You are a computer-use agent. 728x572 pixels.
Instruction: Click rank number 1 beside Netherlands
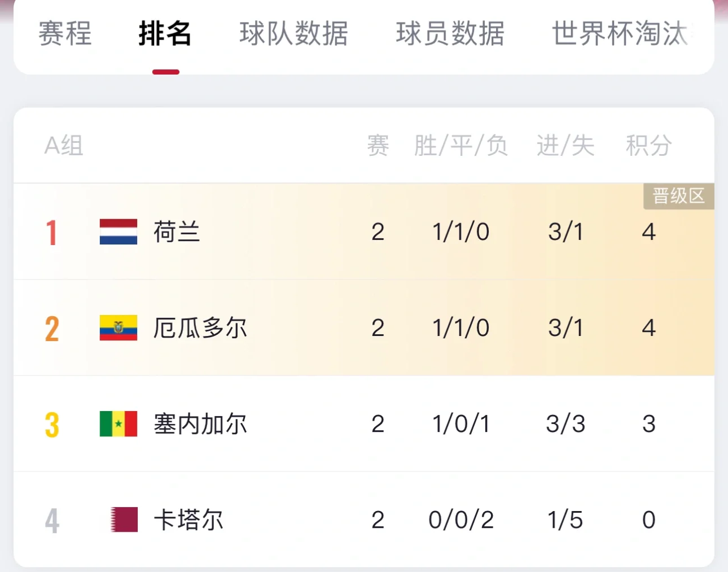pyautogui.click(x=52, y=232)
